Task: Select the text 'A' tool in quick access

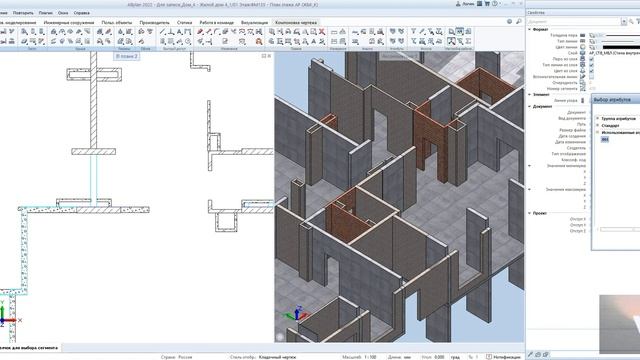Action: pos(179,32)
